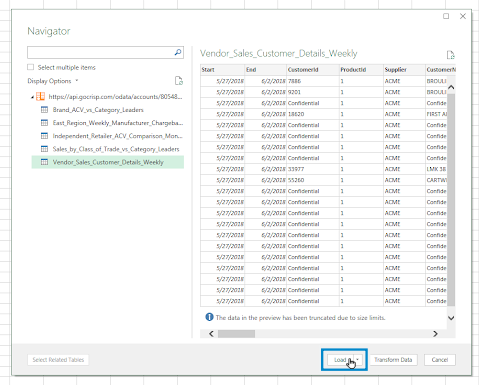Image resolution: width=479 pixels, height=385 pixels.
Task: Click table icon for Independent_Retailer_ACV_Comparison
Action: (x=44, y=136)
